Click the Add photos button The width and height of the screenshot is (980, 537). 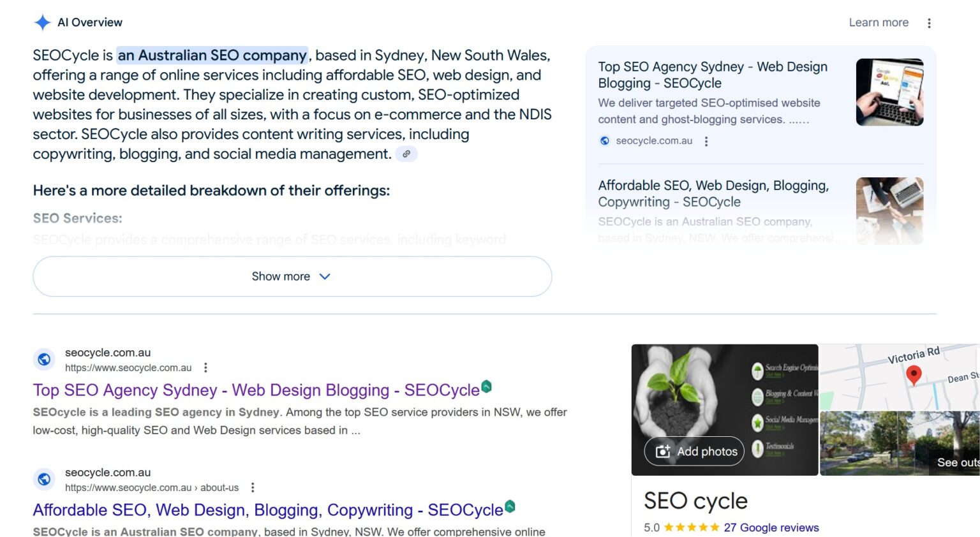point(692,451)
